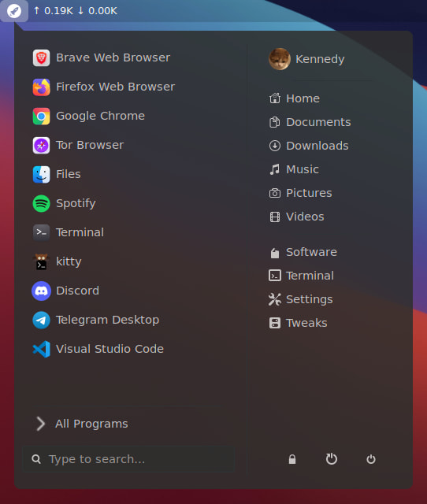Click the Documents page icon
The image size is (427, 504).
[275, 122]
